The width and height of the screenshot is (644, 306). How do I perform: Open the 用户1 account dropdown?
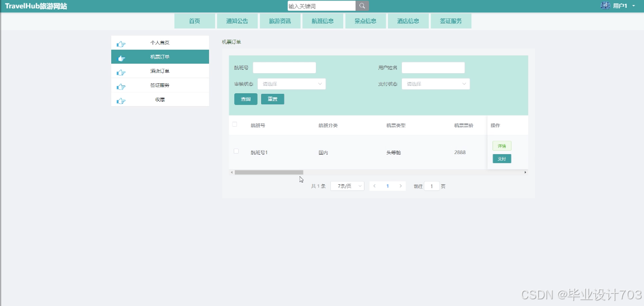(x=624, y=6)
